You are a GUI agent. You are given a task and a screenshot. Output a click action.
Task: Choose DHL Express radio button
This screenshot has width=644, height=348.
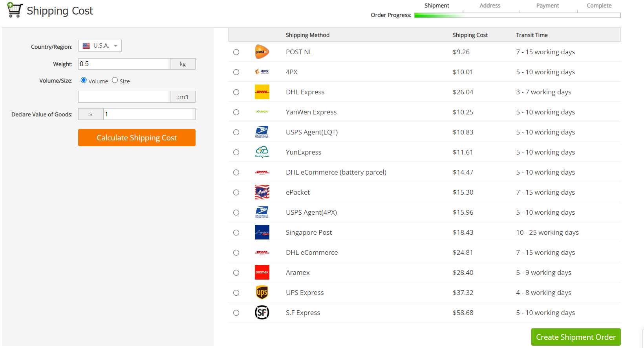click(x=236, y=92)
